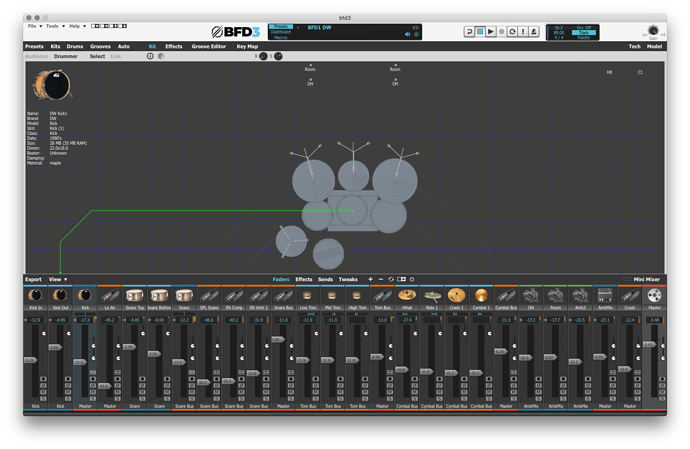
Task: Click the return-to-start transport icon
Action: click(469, 32)
